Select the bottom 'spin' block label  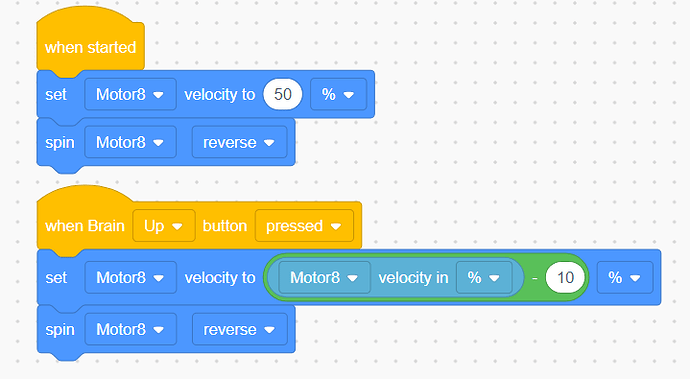tap(60, 330)
